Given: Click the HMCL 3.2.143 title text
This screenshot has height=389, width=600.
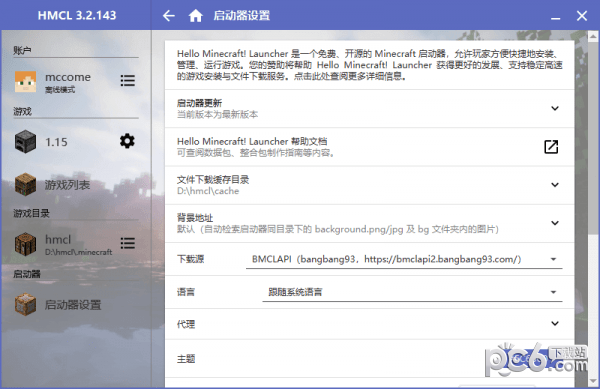Looking at the screenshot, I should (77, 16).
